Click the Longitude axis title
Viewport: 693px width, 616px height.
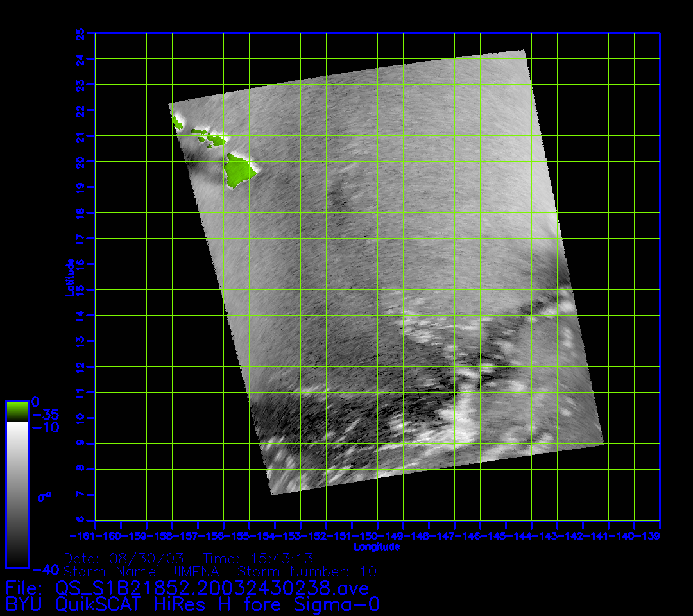[377, 547]
